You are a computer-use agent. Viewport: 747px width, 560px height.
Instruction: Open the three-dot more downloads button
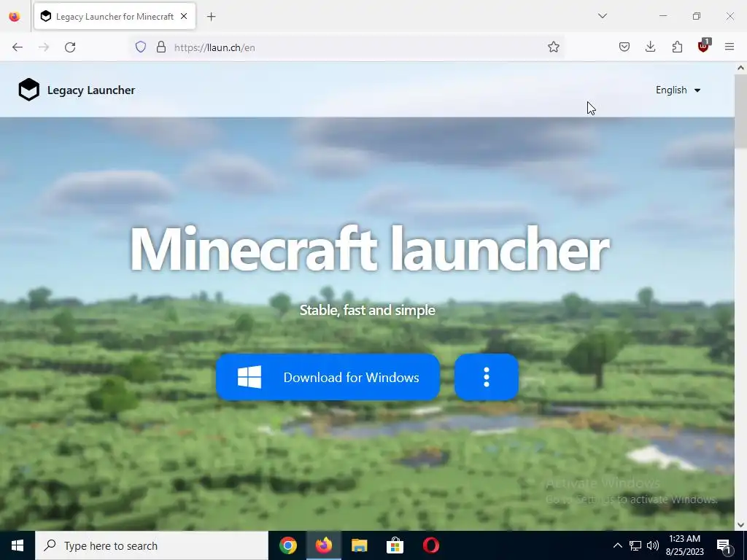(487, 377)
